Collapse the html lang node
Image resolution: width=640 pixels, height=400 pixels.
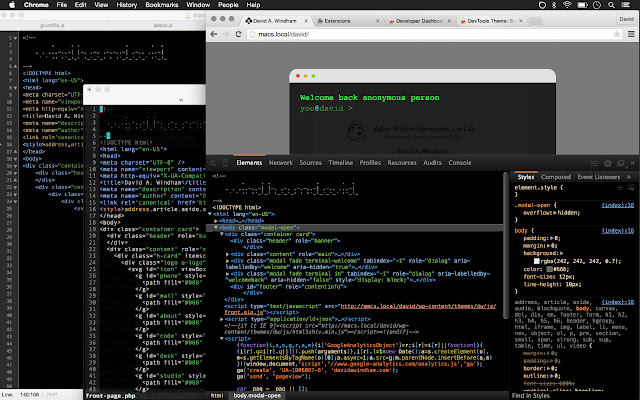[x=210, y=214]
